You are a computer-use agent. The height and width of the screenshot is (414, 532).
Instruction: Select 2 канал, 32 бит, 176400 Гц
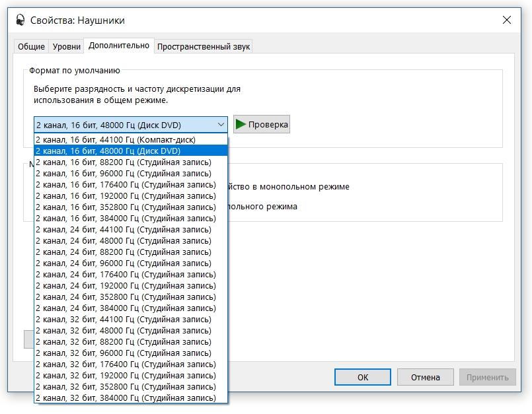(131, 364)
